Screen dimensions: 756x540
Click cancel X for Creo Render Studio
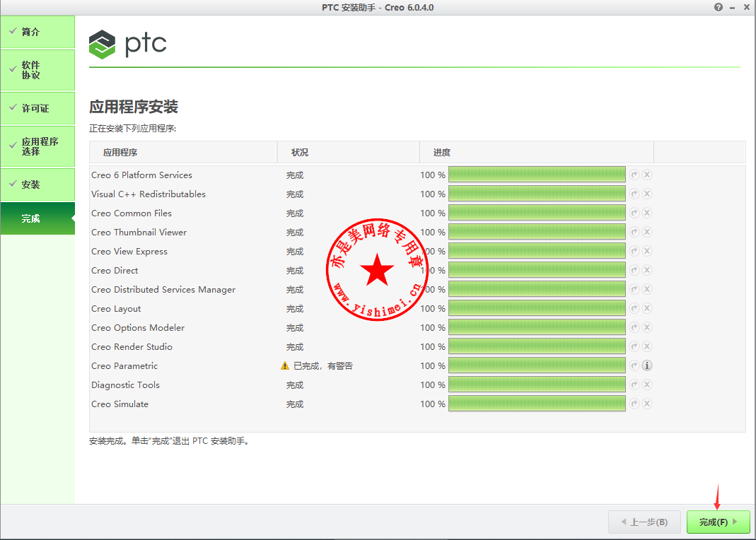[647, 346]
